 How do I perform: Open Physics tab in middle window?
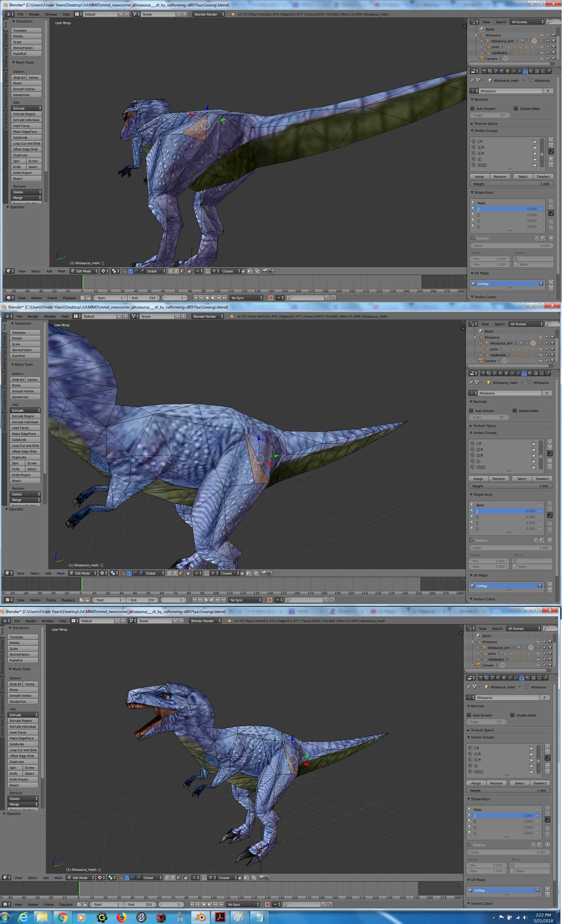(548, 373)
